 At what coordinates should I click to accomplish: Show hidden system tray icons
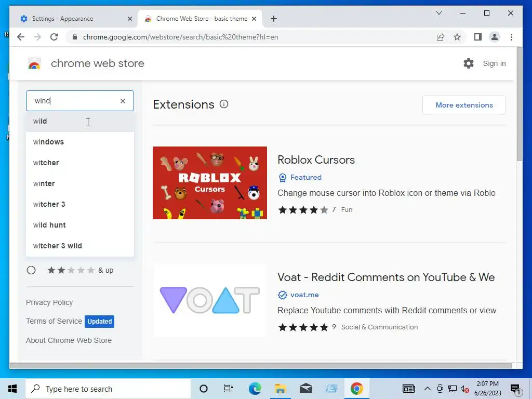[428, 389]
